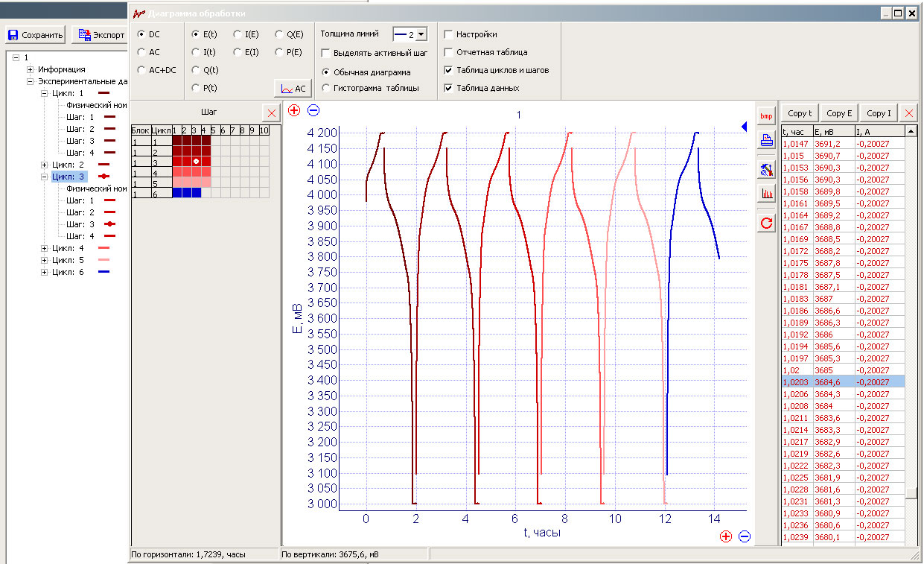Expand the Информация tree node
The image size is (924, 564).
click(x=31, y=69)
